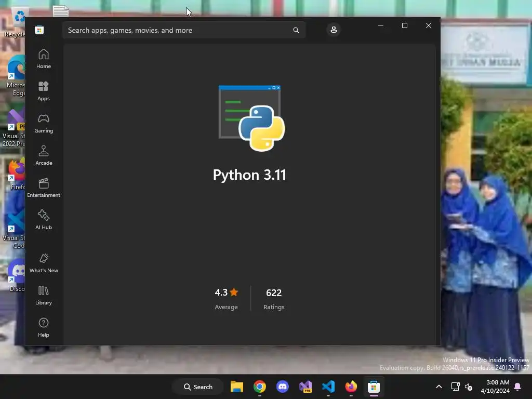
Task: Open the Entertainment section
Action: [x=44, y=188]
